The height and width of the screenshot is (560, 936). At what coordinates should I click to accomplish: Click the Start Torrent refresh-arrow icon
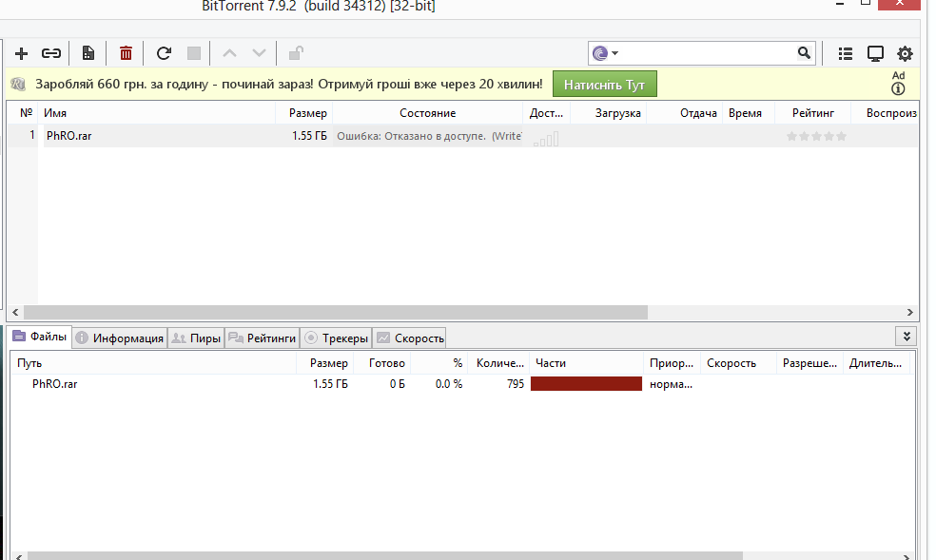(x=164, y=53)
